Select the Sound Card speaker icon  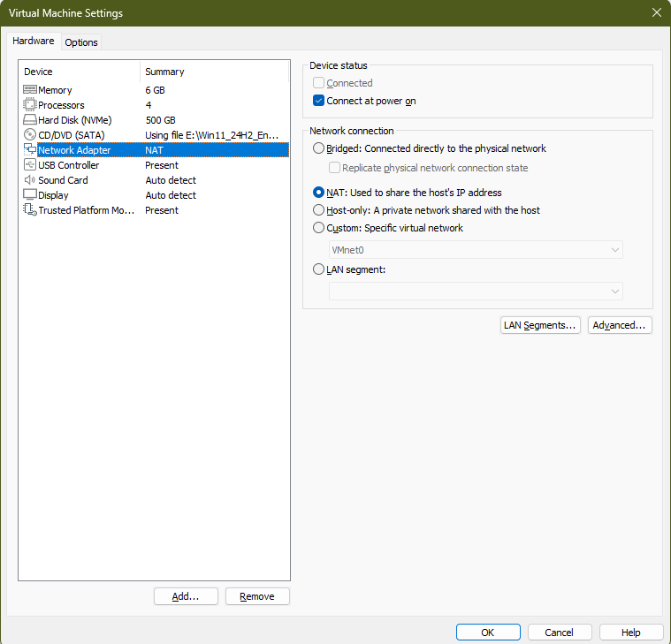point(30,180)
